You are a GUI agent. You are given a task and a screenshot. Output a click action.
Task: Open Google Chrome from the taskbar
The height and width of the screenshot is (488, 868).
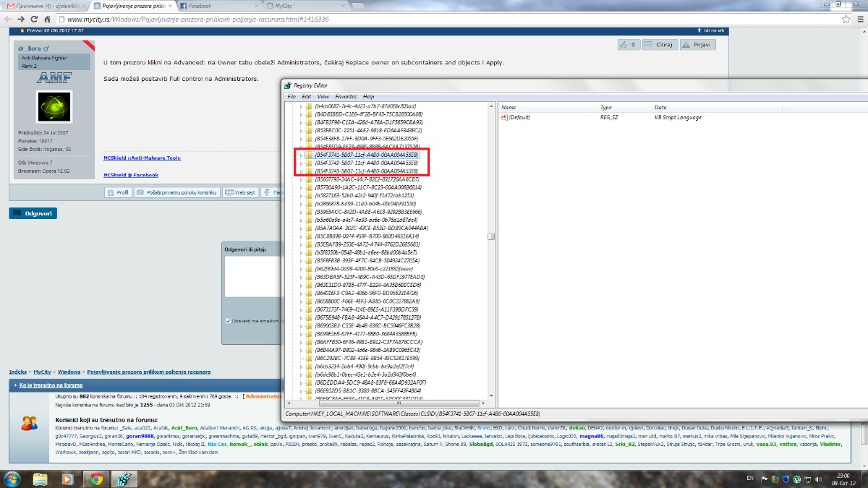tap(95, 479)
